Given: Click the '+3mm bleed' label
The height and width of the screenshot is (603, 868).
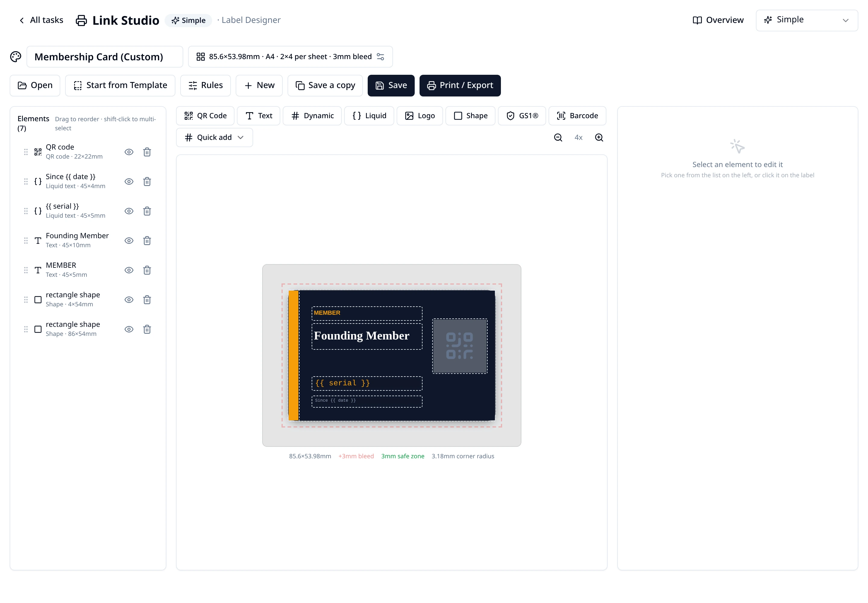Looking at the screenshot, I should click(x=356, y=456).
